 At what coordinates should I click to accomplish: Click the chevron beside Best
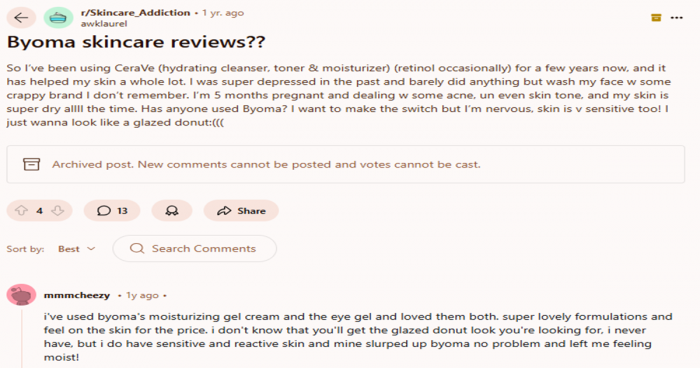[x=91, y=249]
